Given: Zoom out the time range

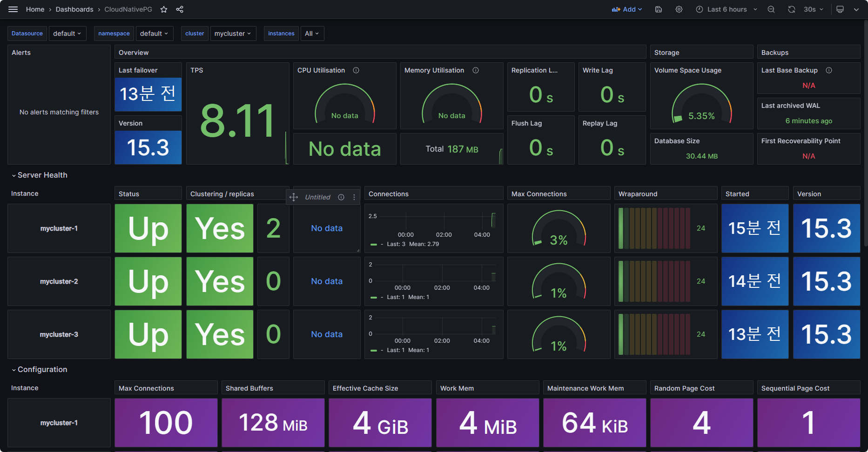Looking at the screenshot, I should click(x=771, y=9).
